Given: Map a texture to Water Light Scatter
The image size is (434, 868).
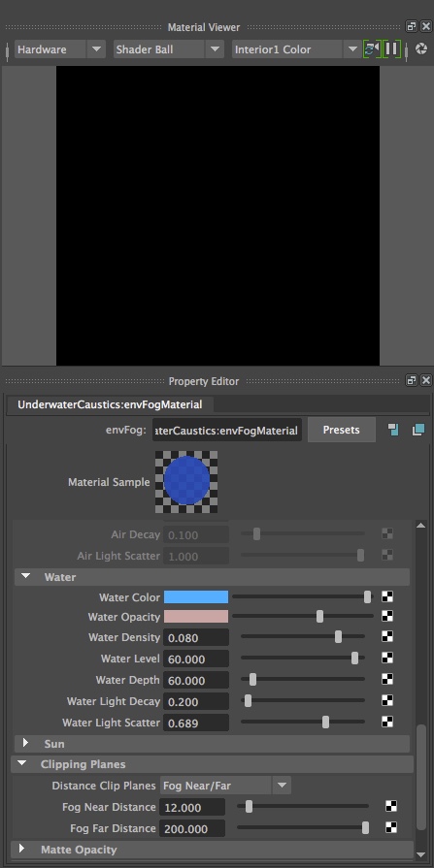Looking at the screenshot, I should pos(387,722).
